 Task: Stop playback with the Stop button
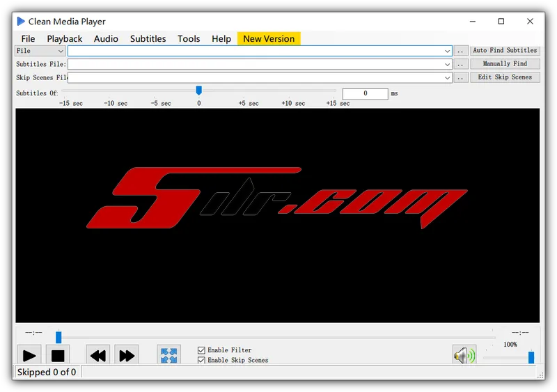(58, 355)
